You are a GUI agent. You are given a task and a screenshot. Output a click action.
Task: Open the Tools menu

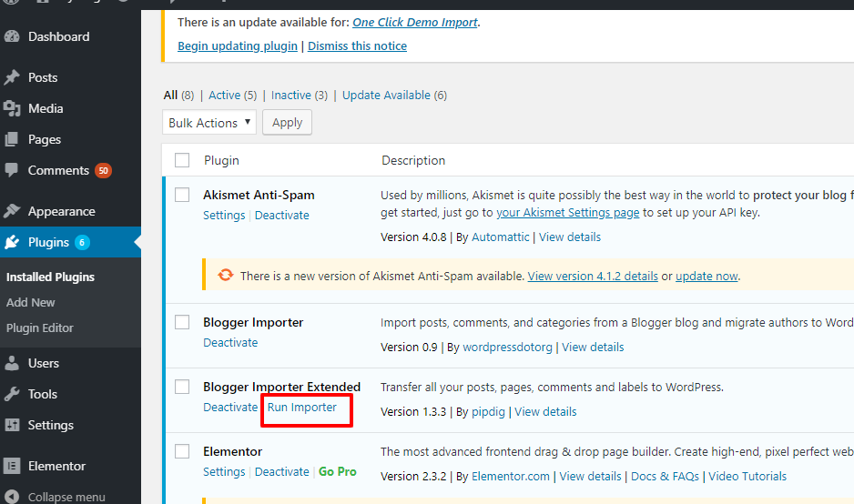[x=43, y=394]
